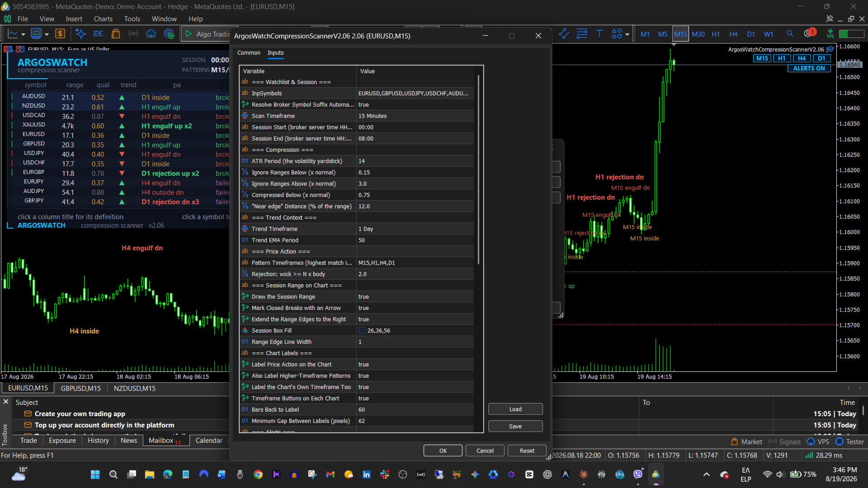Switch to the History tab in Toolbox
The height and width of the screenshot is (488, 868).
[98, 441]
